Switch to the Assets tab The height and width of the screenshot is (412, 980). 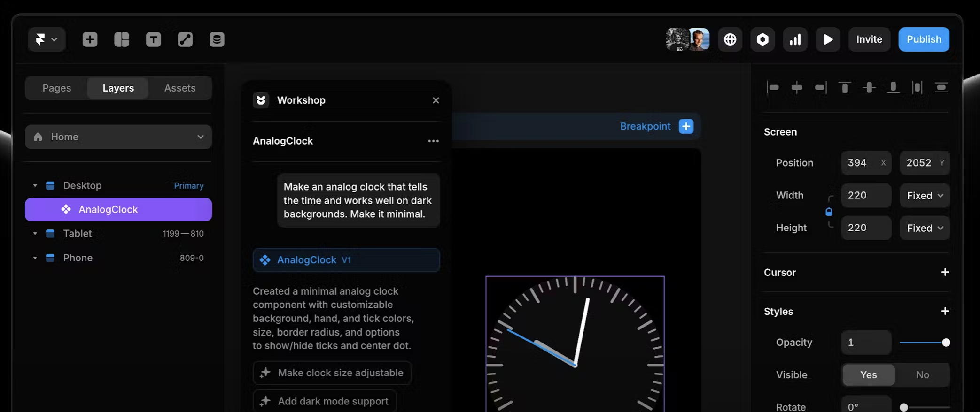[x=180, y=88]
